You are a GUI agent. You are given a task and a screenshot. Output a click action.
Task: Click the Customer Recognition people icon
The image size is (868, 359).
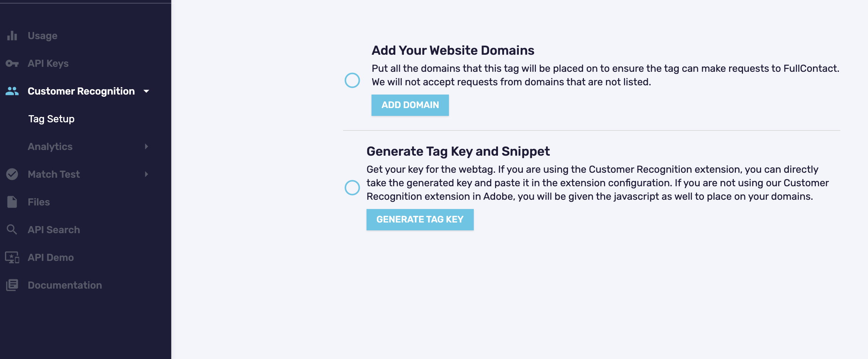click(x=12, y=91)
